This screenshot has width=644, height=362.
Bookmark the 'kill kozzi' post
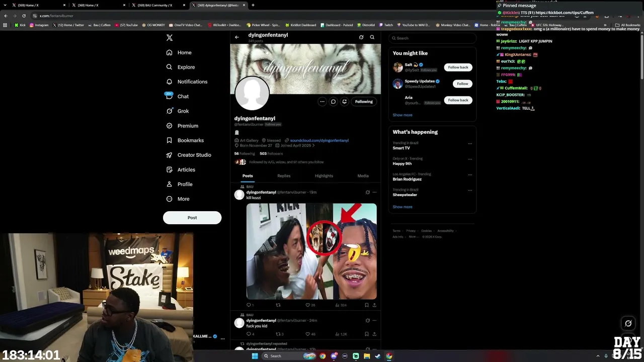(x=366, y=305)
